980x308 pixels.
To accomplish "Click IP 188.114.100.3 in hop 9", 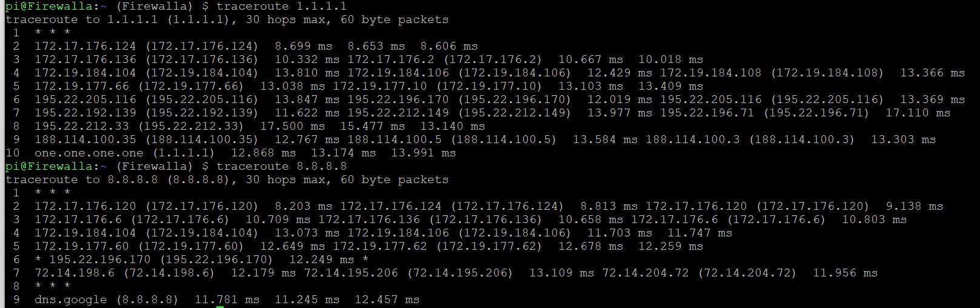I will coord(693,139).
